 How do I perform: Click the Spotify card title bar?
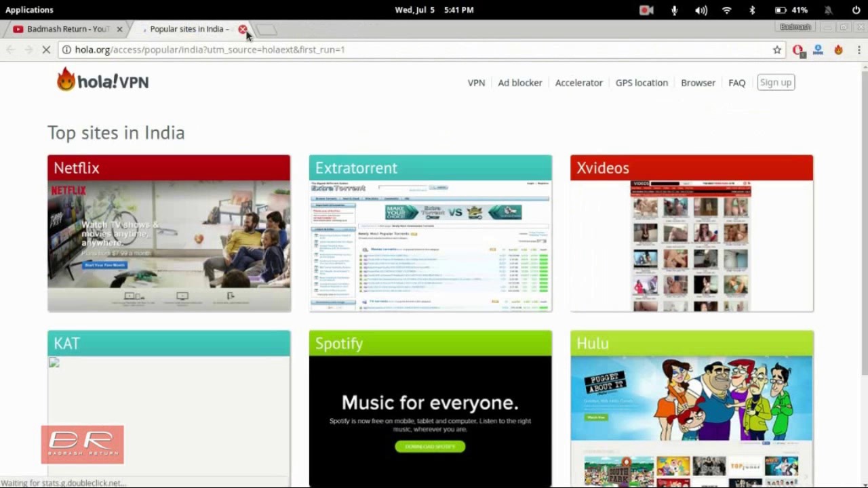431,344
